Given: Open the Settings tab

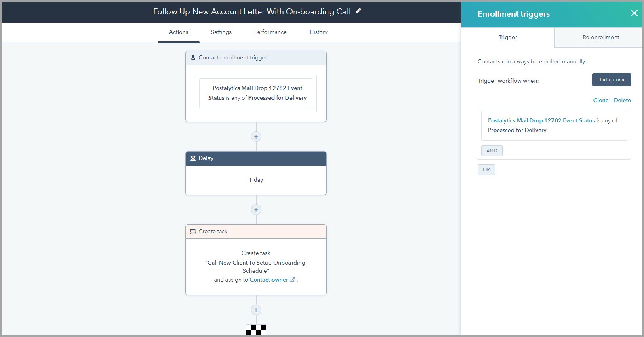Looking at the screenshot, I should click(221, 32).
